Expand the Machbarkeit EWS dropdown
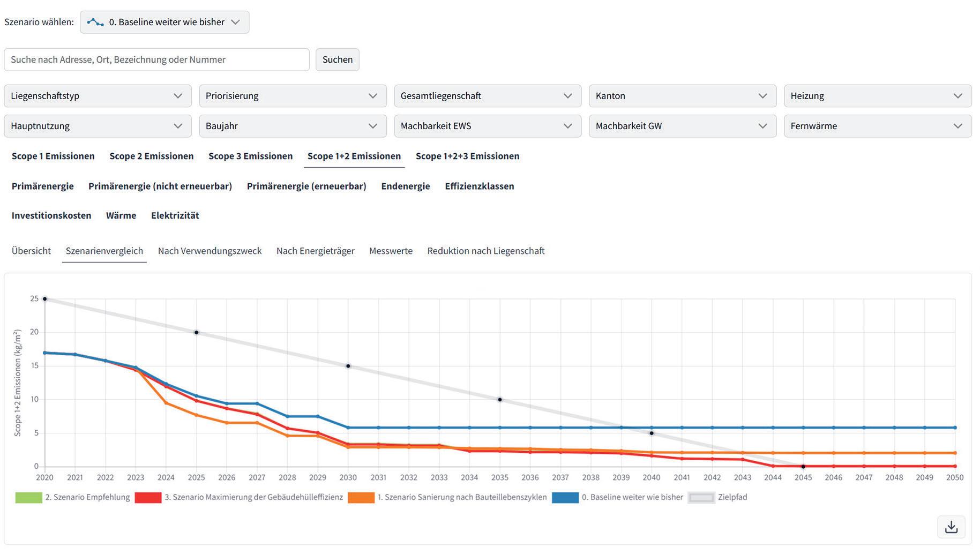This screenshot has height=554, width=980. pos(488,126)
